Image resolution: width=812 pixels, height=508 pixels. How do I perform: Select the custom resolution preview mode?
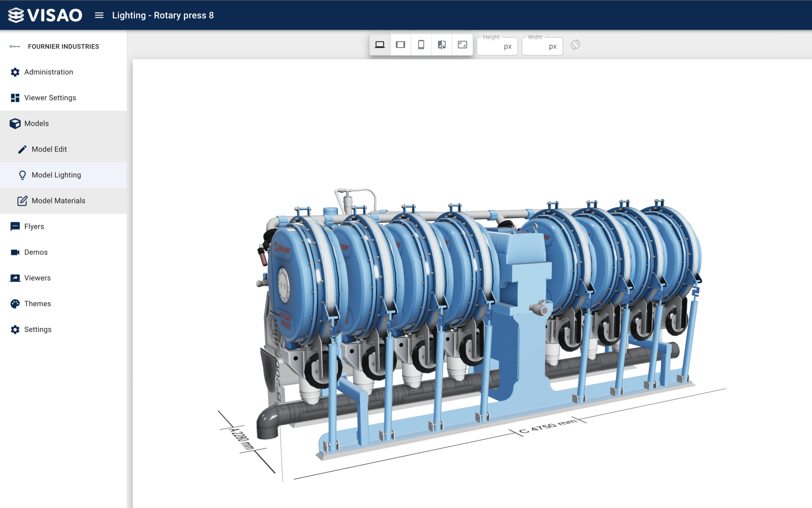click(x=462, y=45)
